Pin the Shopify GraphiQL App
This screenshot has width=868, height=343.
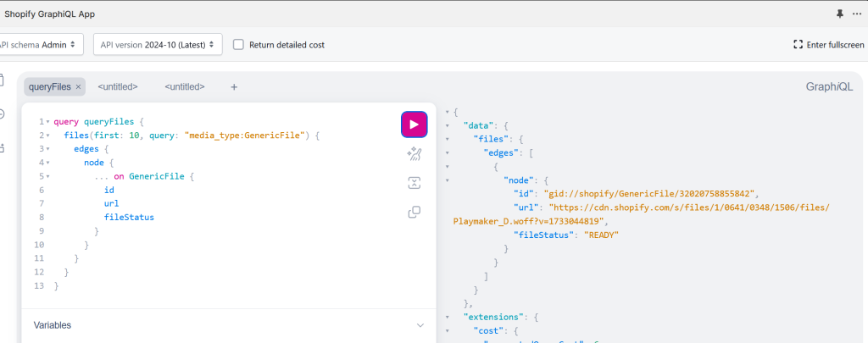(840, 14)
